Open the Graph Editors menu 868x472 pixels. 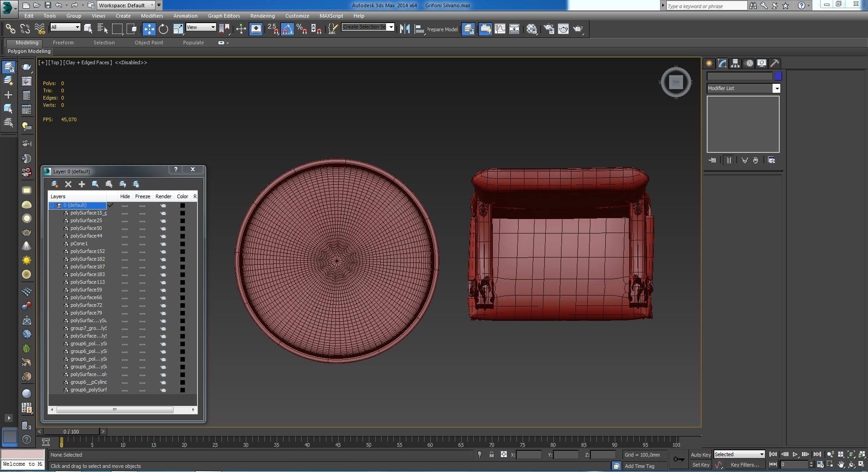tap(224, 16)
